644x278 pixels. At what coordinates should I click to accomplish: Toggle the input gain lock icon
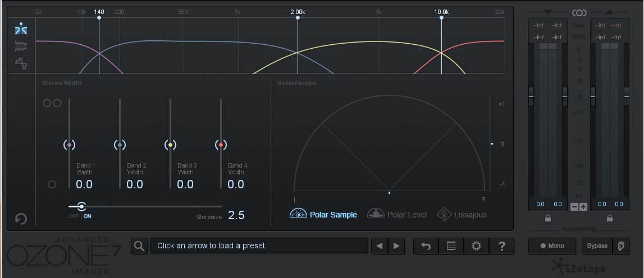(x=548, y=217)
